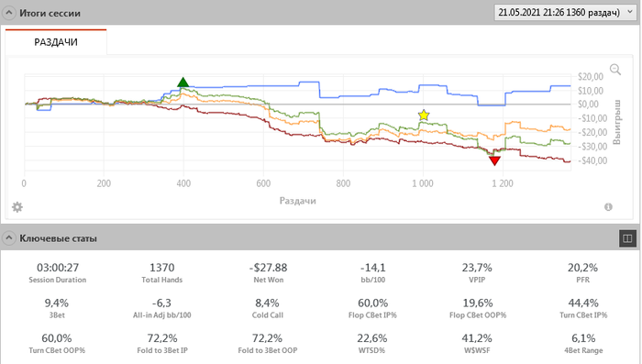Click the PFR stat 20,2%
Screen dimensions: 642x364
pos(582,268)
